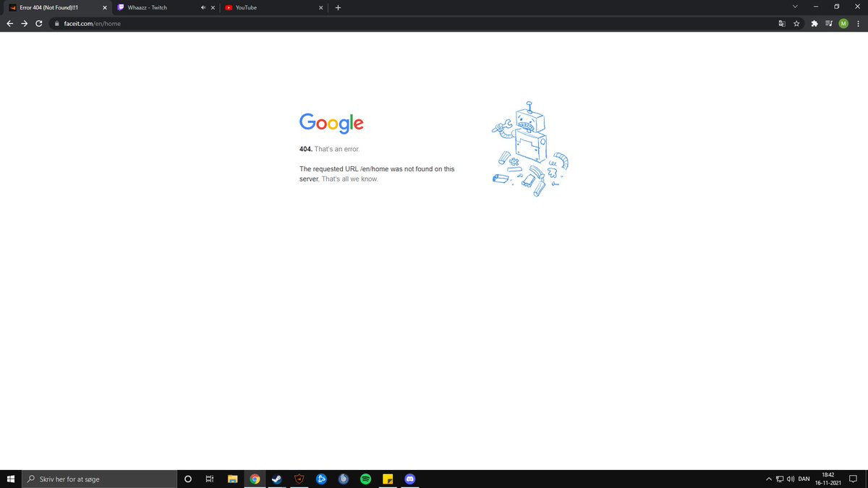Image resolution: width=868 pixels, height=488 pixels.
Task: Open the Extensions puzzle-piece menu
Action: point(815,23)
